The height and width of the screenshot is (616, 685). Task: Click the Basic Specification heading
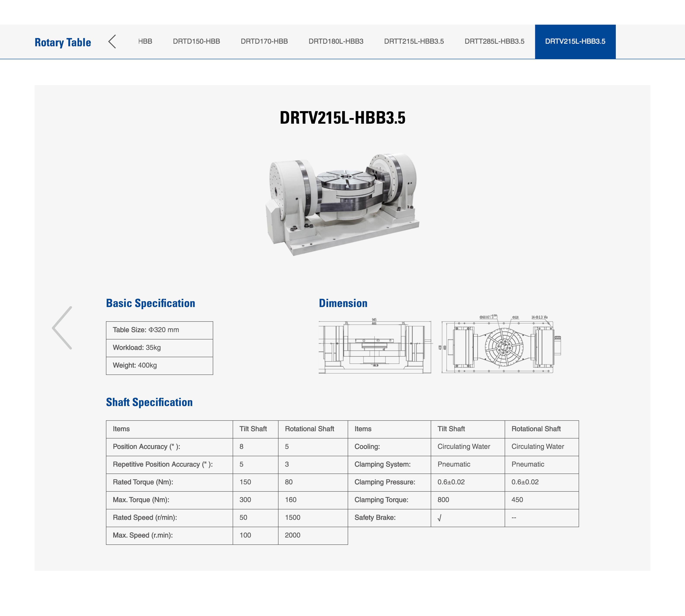coord(151,303)
